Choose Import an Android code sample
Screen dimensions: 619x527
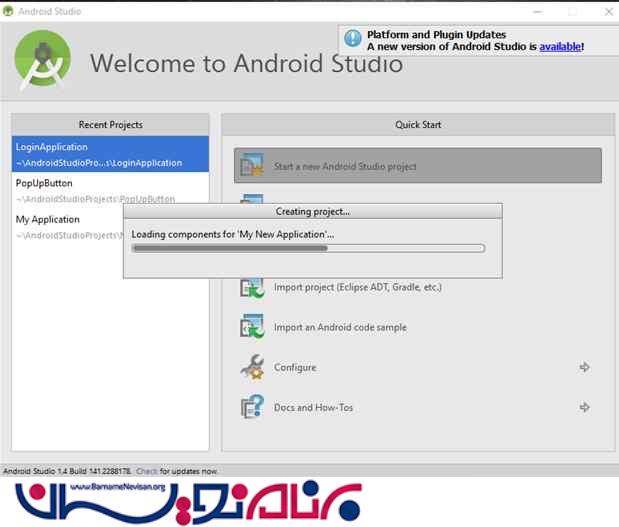click(x=340, y=327)
